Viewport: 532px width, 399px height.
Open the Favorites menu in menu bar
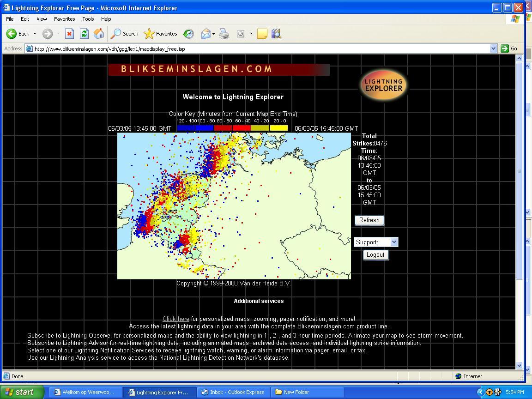(64, 19)
